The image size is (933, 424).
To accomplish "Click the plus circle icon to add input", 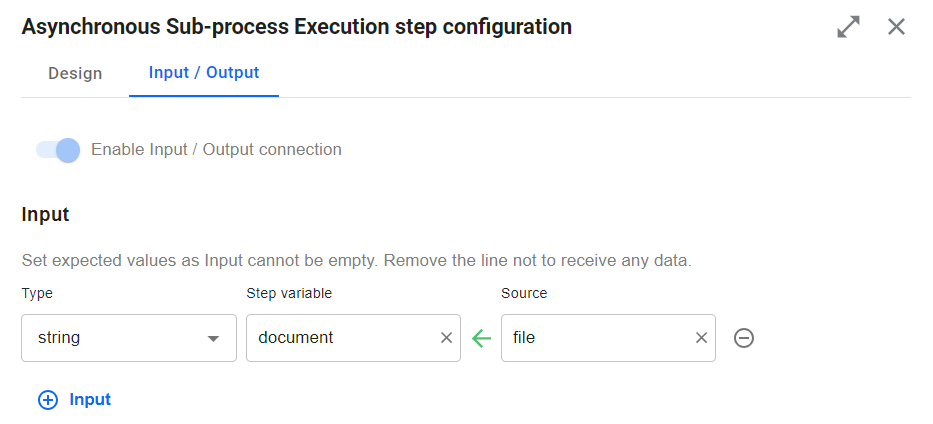I will tap(48, 400).
